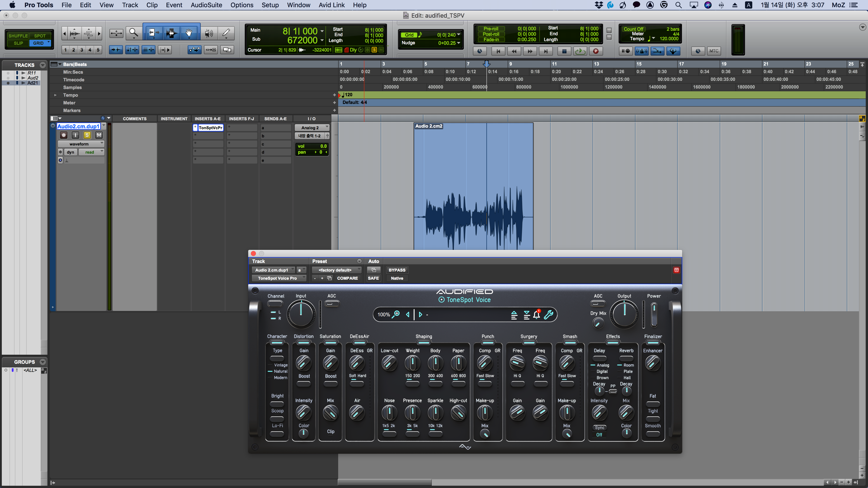Screen dimensions: 868x488
Task: Click the Audio2.cm.dup1 track name field
Action: coord(78,126)
